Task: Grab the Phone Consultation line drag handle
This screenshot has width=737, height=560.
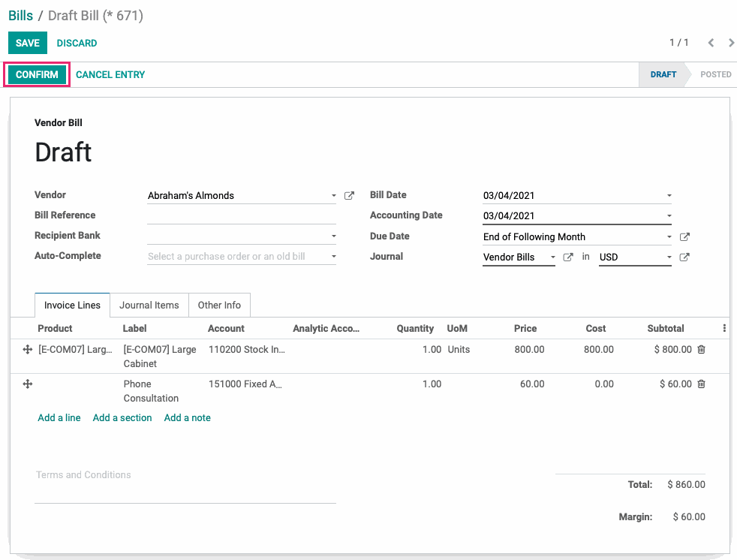Action: [x=27, y=384]
